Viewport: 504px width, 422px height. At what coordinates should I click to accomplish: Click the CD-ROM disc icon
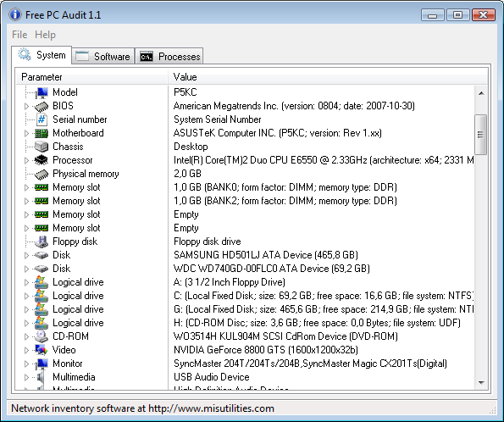tap(42, 336)
